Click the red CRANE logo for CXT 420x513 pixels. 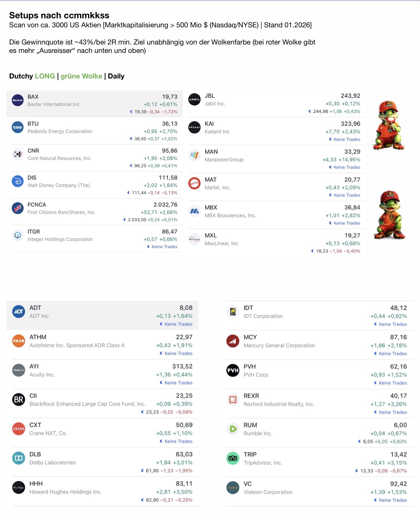pos(19,429)
